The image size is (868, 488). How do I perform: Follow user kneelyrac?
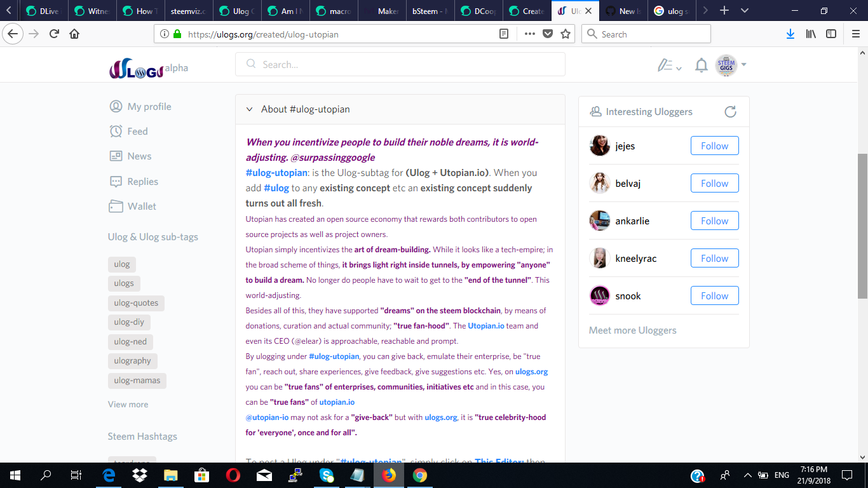point(714,258)
